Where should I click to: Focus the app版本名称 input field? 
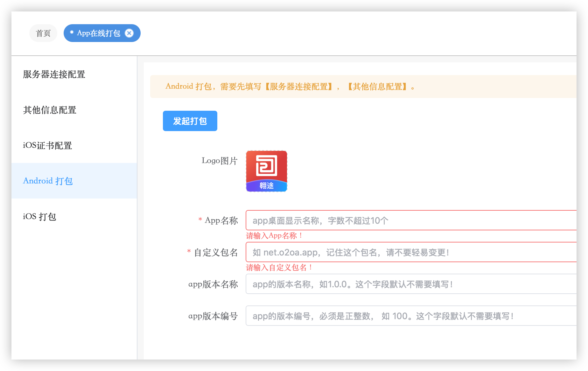click(x=410, y=284)
